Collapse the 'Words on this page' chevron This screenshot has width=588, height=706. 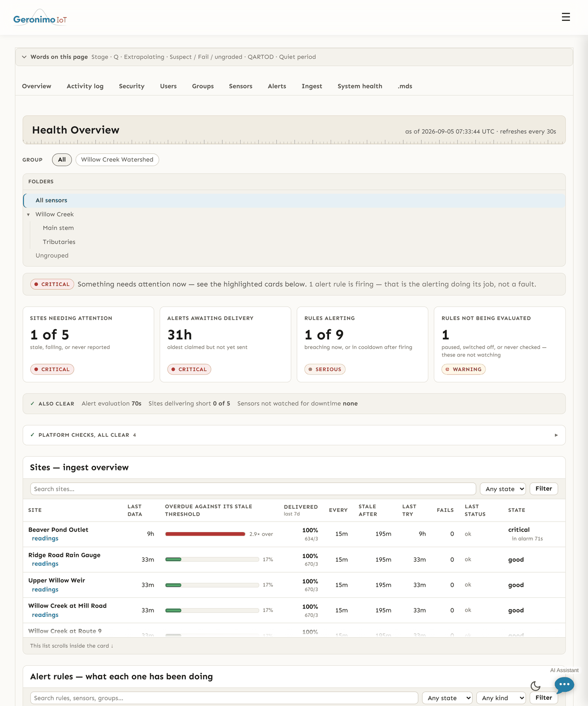point(24,57)
